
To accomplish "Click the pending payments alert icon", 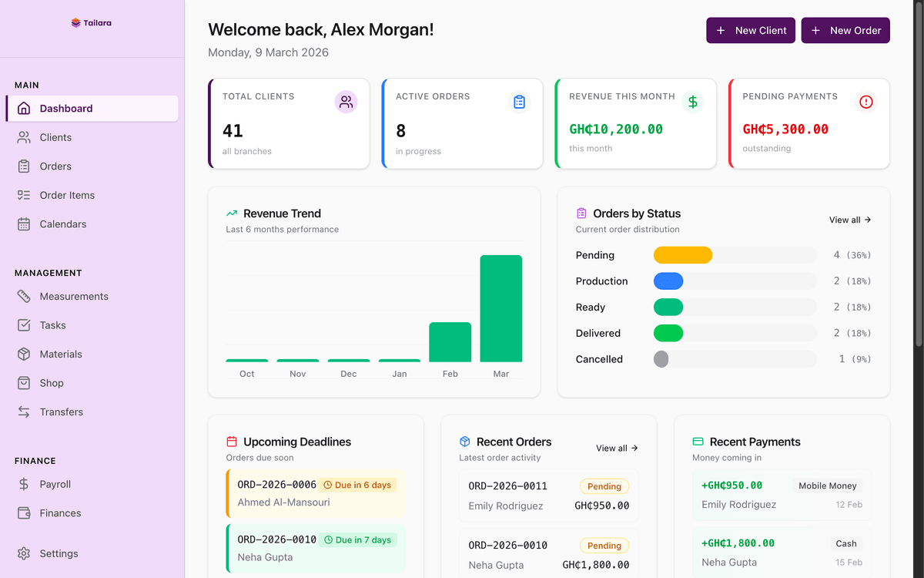I will click(x=865, y=101).
